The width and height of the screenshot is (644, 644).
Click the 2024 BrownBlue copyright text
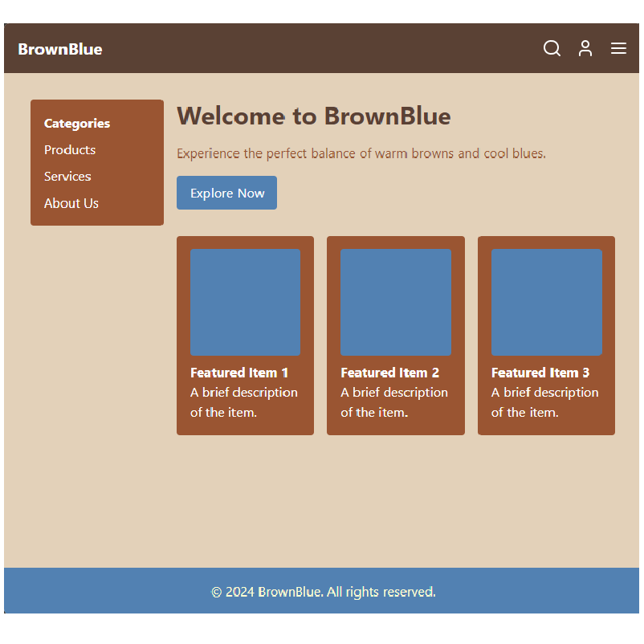point(322,591)
